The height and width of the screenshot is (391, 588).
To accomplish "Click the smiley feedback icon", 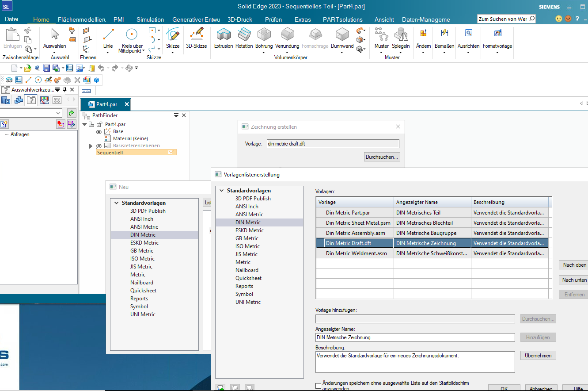I will (x=559, y=19).
